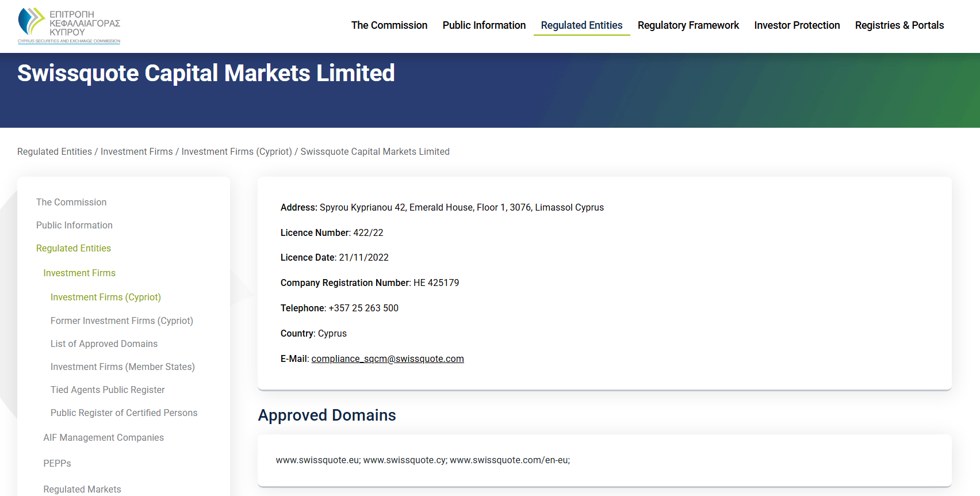Image resolution: width=980 pixels, height=496 pixels.
Task: Open List of Approved Domains sidebar link
Action: coord(104,344)
